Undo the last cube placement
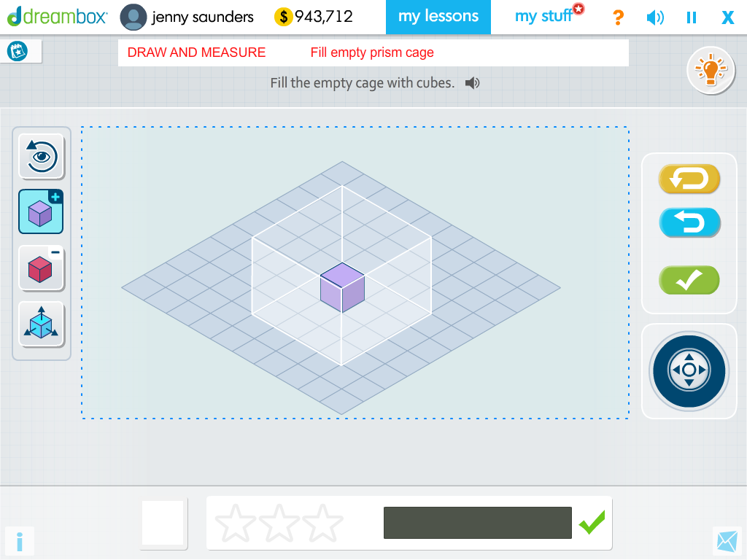This screenshot has height=560, width=747. (689, 222)
